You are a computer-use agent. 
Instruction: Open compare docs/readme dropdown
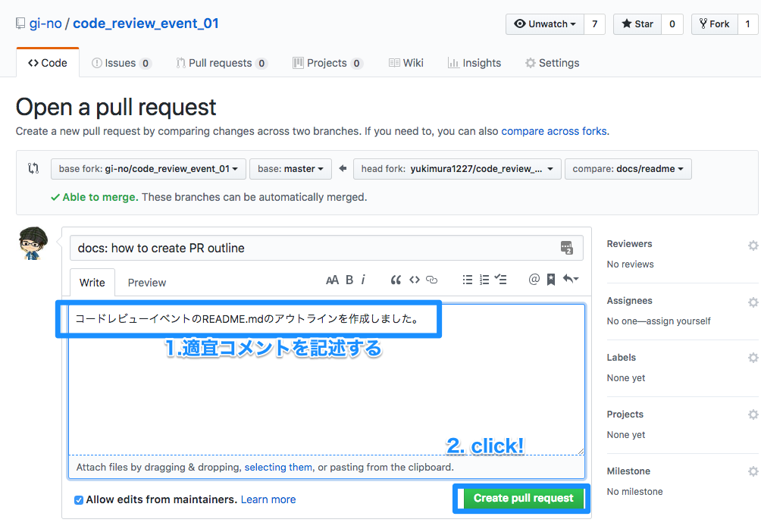[628, 169]
